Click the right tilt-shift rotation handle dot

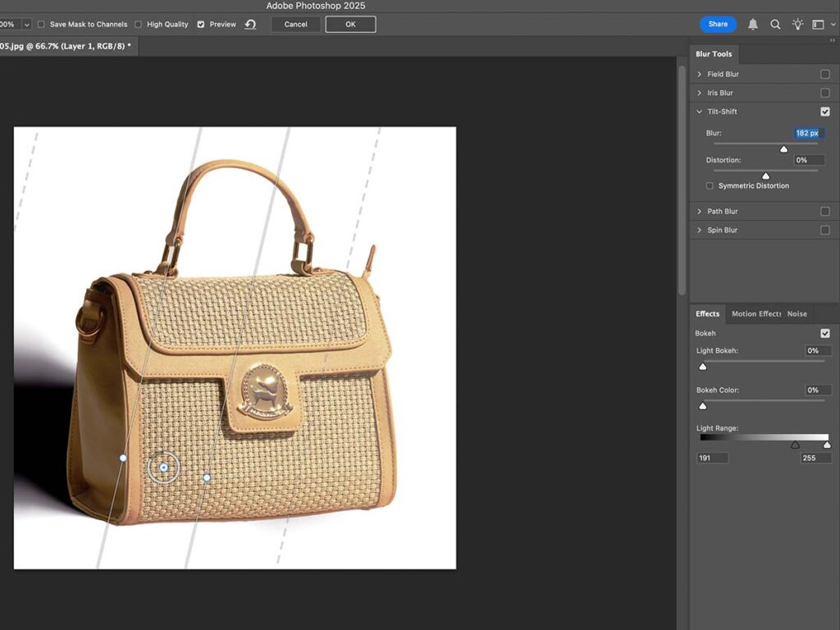pyautogui.click(x=207, y=477)
